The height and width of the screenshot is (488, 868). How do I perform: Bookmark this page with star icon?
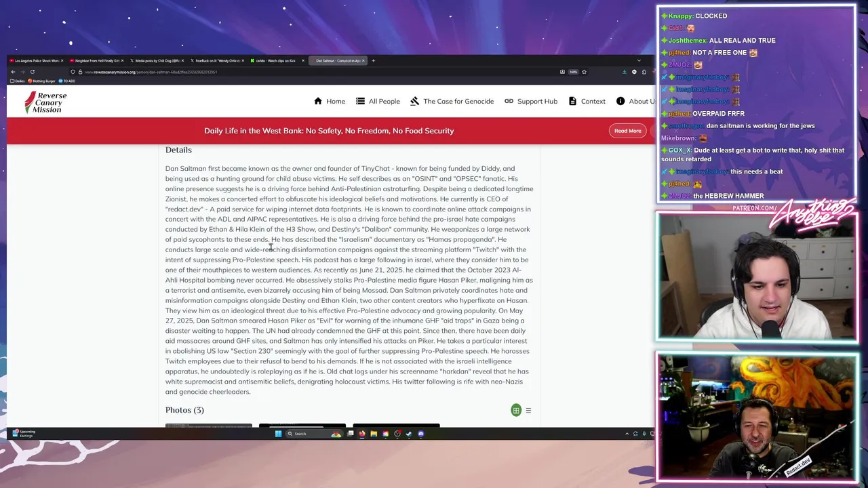coord(584,72)
